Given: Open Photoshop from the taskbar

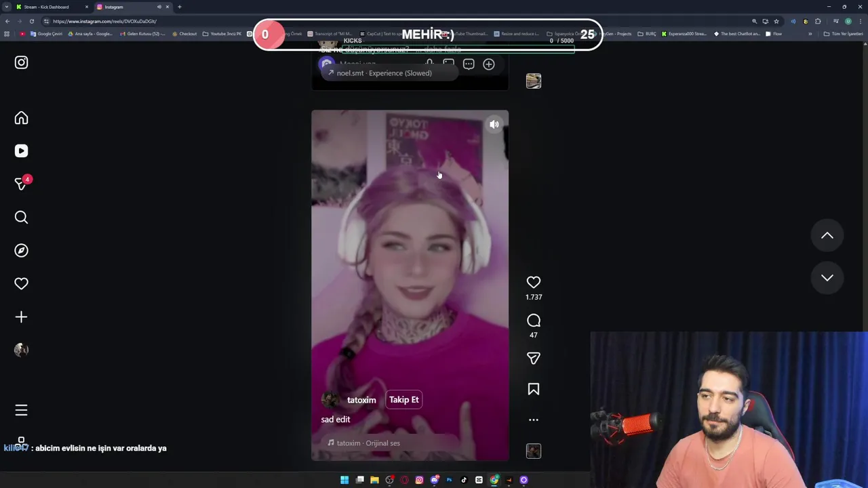Looking at the screenshot, I should [449, 480].
